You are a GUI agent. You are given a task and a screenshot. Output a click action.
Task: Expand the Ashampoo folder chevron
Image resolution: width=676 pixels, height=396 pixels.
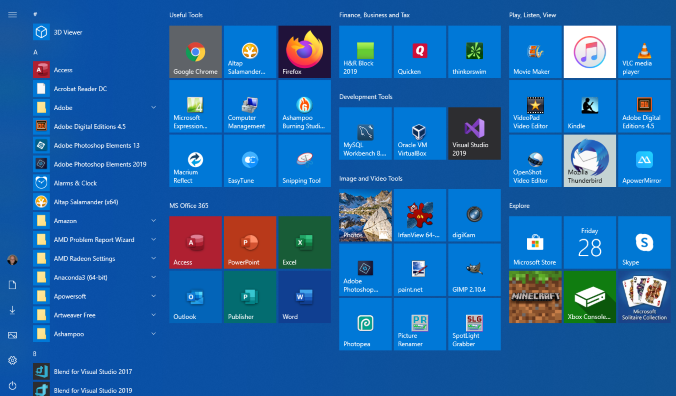[x=153, y=334]
